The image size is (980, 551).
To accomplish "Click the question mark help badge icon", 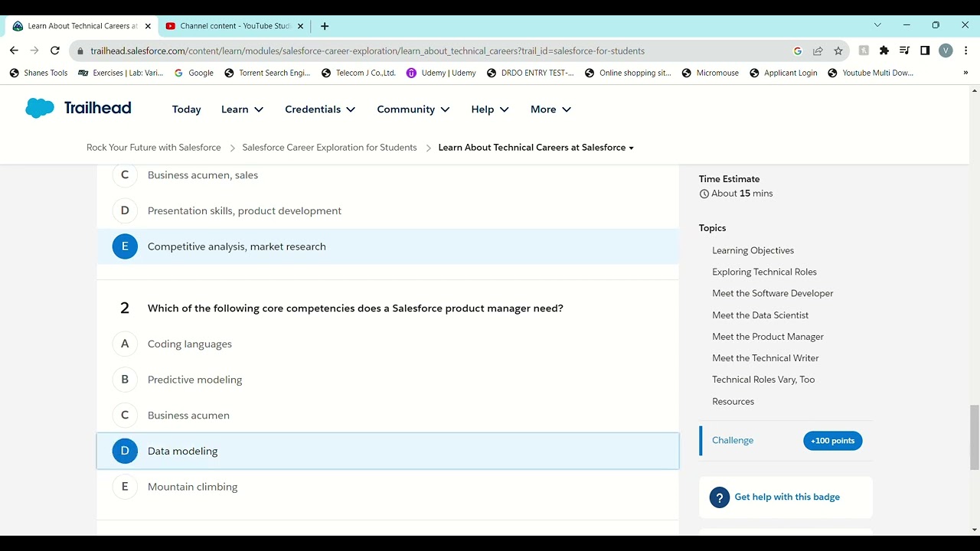I will [720, 497].
